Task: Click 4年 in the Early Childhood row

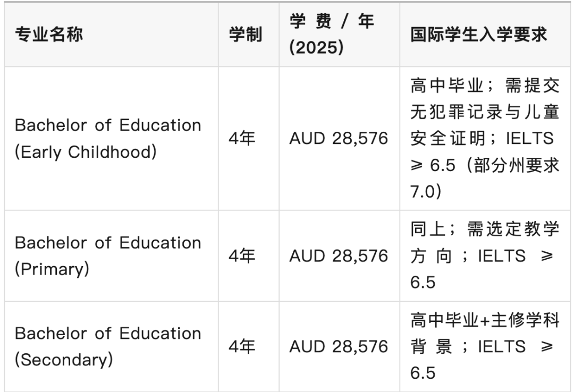Action: pyautogui.click(x=242, y=139)
